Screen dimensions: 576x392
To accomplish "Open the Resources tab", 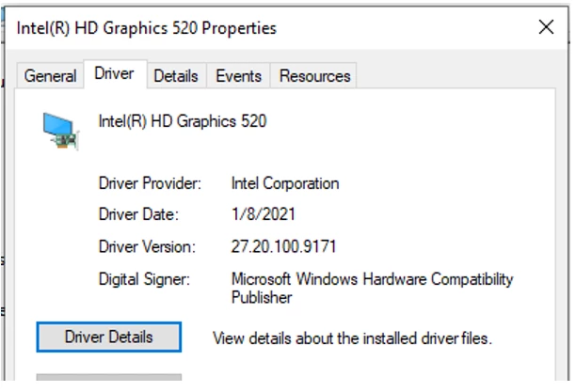I will [x=314, y=76].
